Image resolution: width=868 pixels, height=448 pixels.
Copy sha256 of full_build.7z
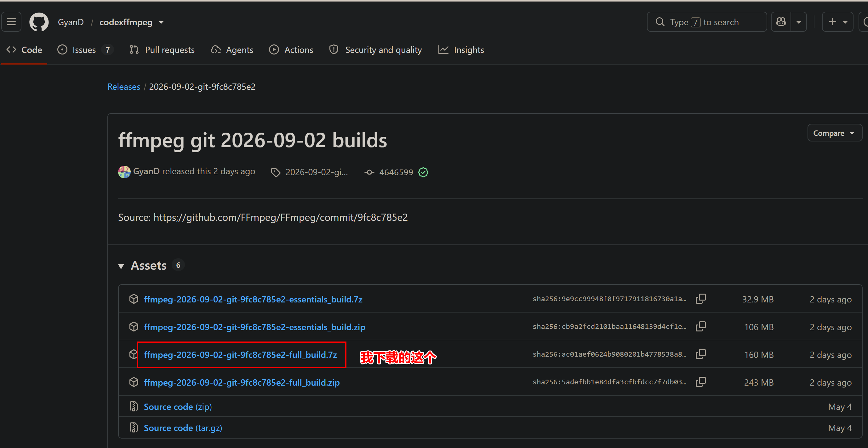pyautogui.click(x=700, y=354)
